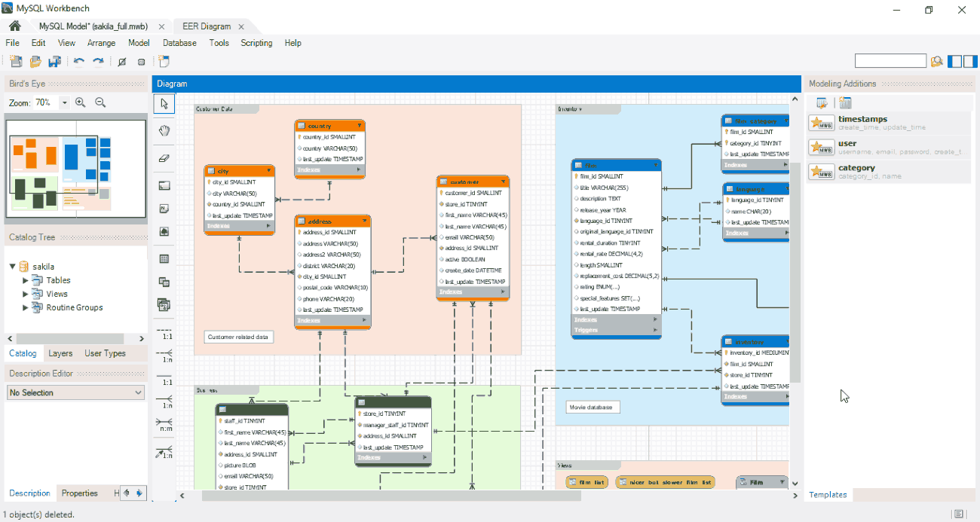This screenshot has height=522, width=980.
Task: Pick the 1:n identifying relationship tool
Action: click(164, 402)
